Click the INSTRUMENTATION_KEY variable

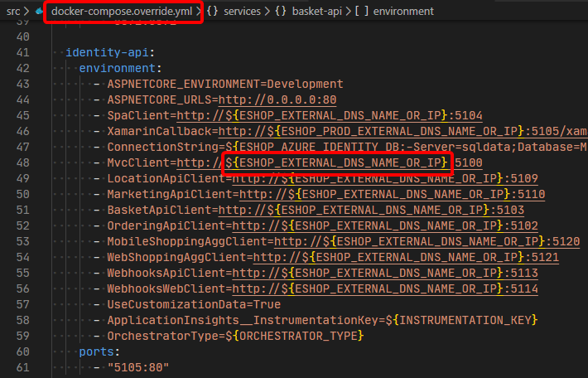point(465,320)
